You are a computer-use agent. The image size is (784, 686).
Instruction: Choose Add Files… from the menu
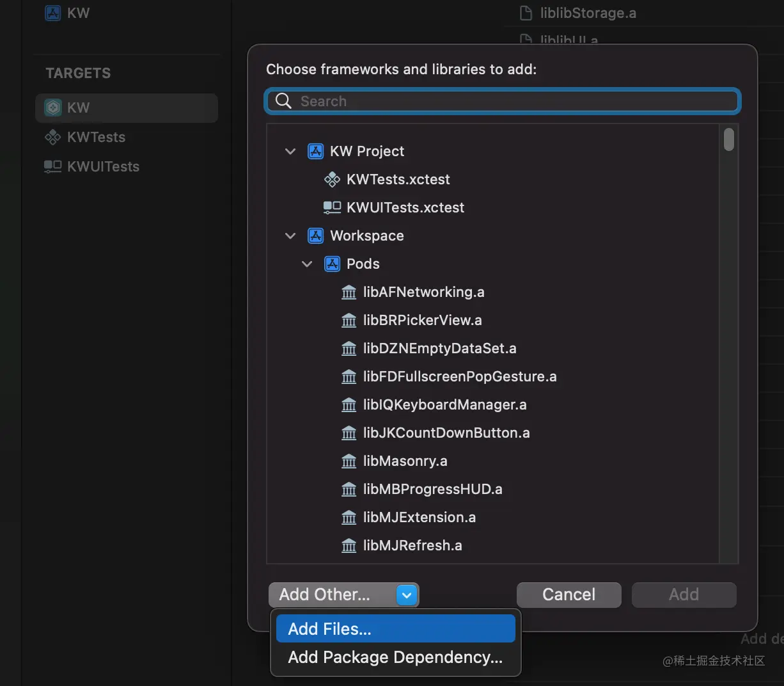tap(396, 628)
